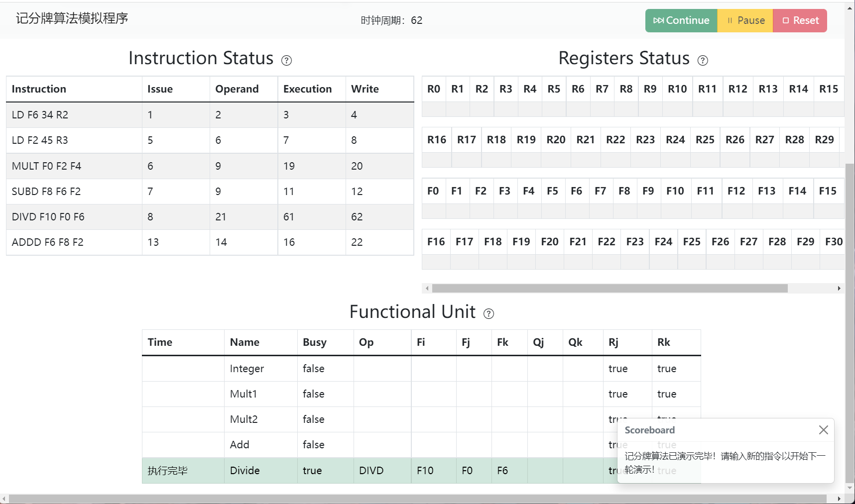Click the Instruction Status help icon
This screenshot has width=855, height=504.
[x=286, y=61]
